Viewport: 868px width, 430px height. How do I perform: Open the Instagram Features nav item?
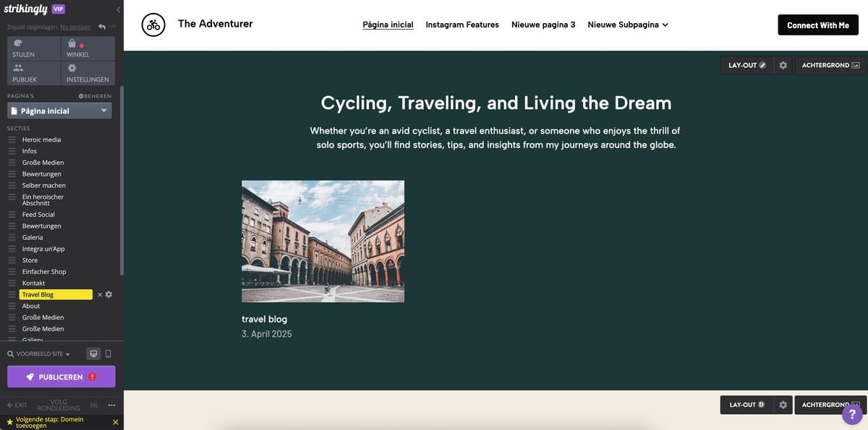[x=462, y=25]
